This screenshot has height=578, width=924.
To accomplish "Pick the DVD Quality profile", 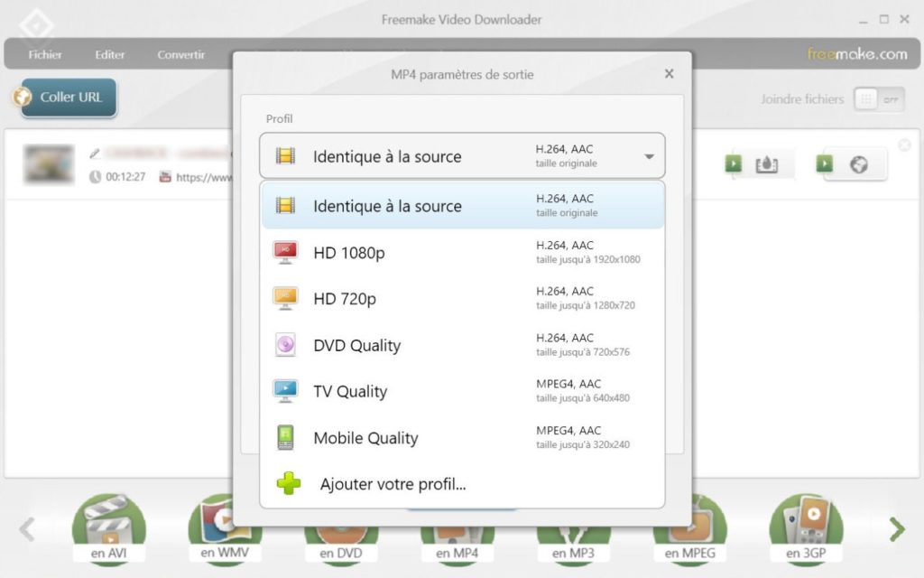I will click(463, 345).
